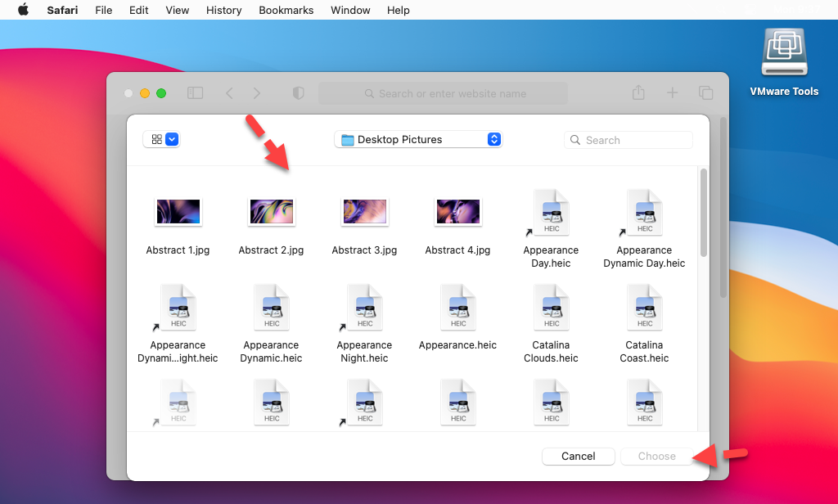This screenshot has width=838, height=504.
Task: Click the Search field in file dialog
Action: (628, 140)
